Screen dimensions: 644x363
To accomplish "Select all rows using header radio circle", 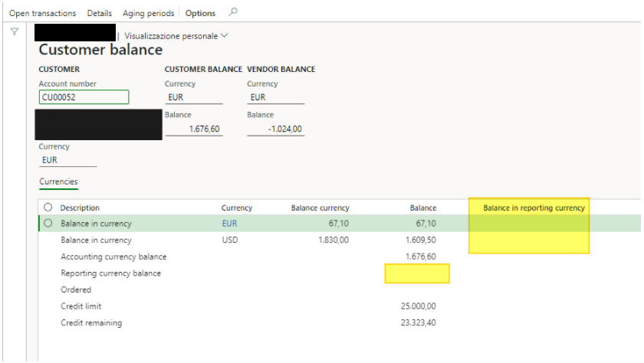I will tap(48, 208).
